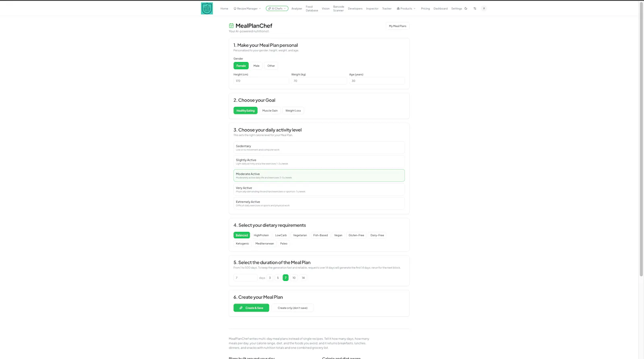Click the Weight (kg) input field
Screen dimensions: 644x359
pyautogui.click(x=319, y=81)
